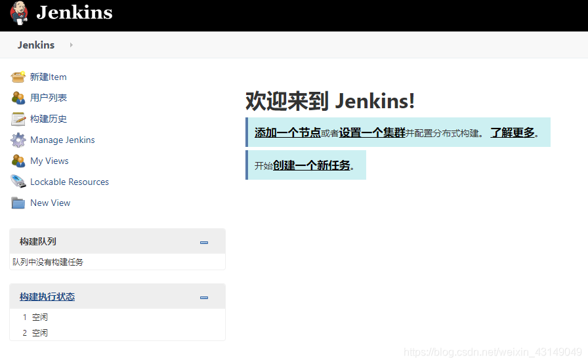Click the 构建历史 notepad icon
The height and width of the screenshot is (364, 588).
pos(18,119)
